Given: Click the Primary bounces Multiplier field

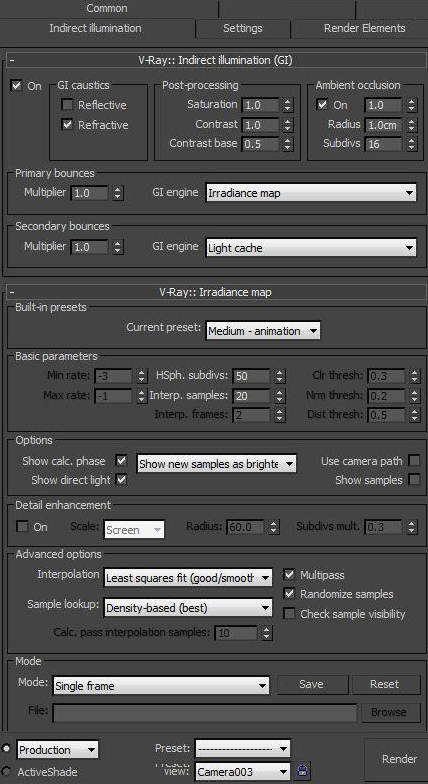Looking at the screenshot, I should tap(90, 193).
